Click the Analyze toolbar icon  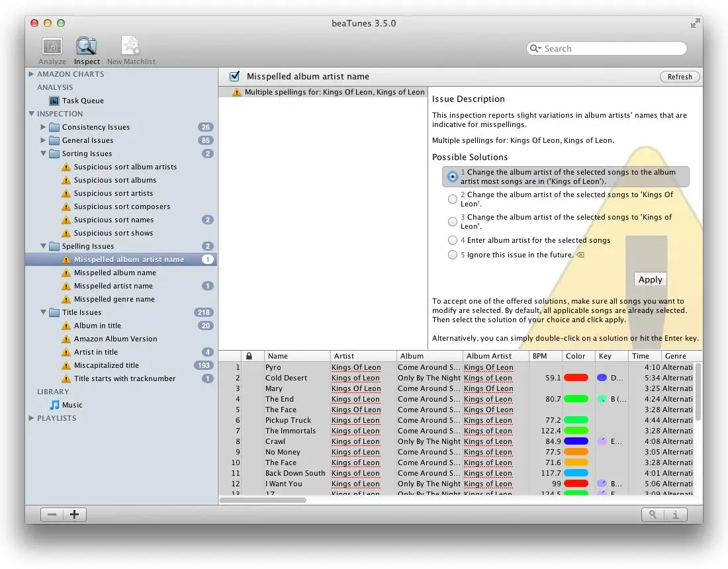coord(52,46)
